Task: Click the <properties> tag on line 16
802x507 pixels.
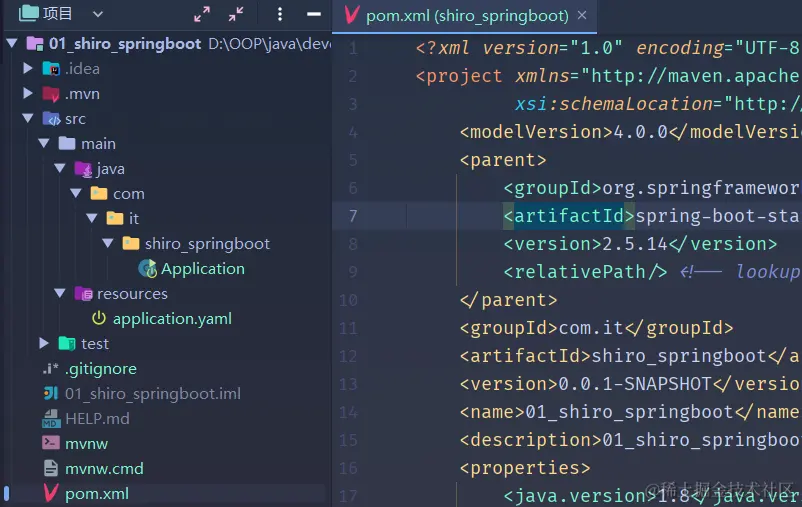Action: coord(525,468)
